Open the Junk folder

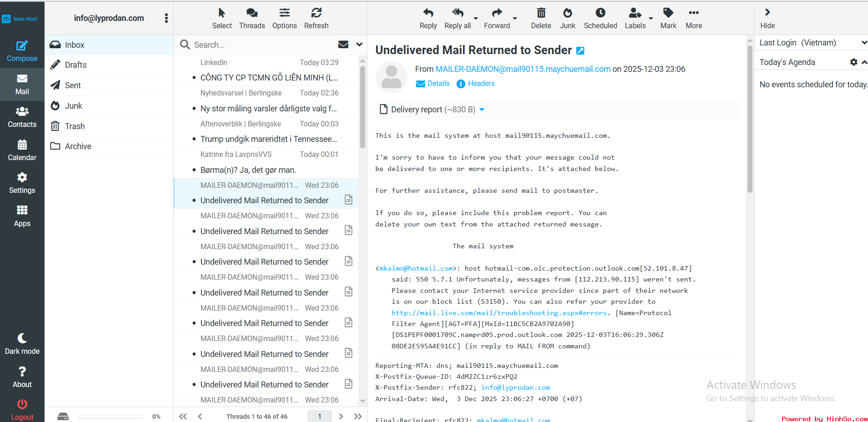click(x=73, y=106)
